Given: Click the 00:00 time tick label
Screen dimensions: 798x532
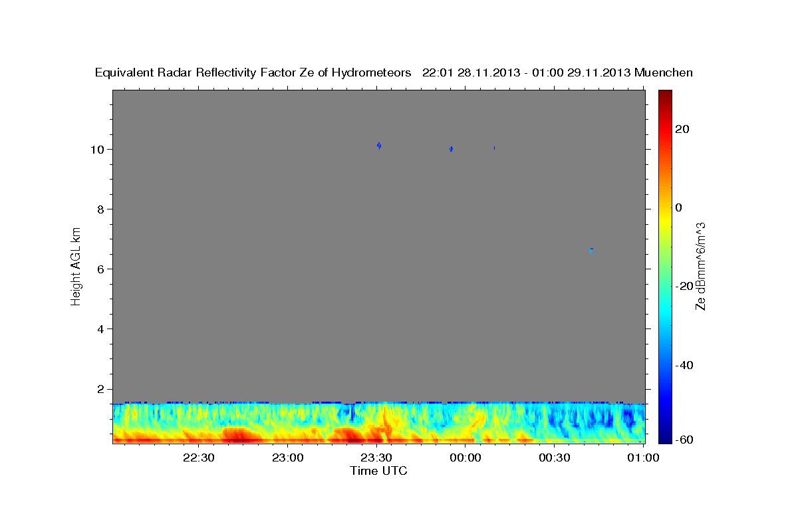Looking at the screenshot, I should coord(465,458).
